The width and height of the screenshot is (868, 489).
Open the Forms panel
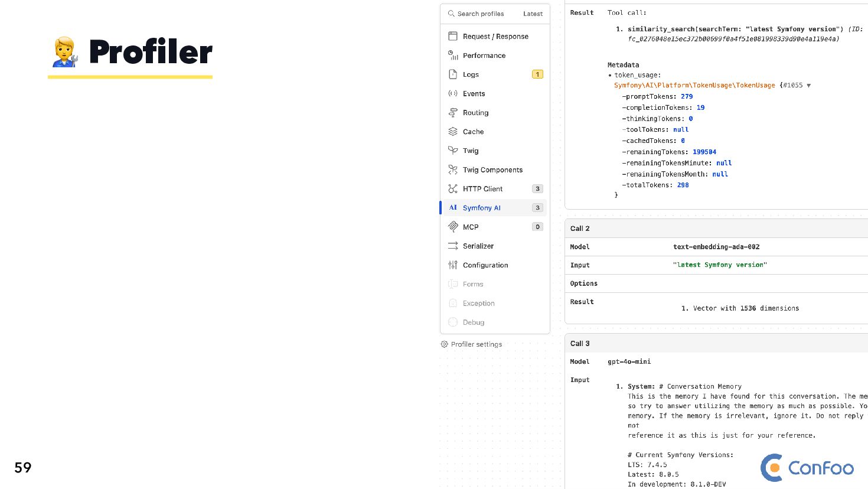point(495,284)
